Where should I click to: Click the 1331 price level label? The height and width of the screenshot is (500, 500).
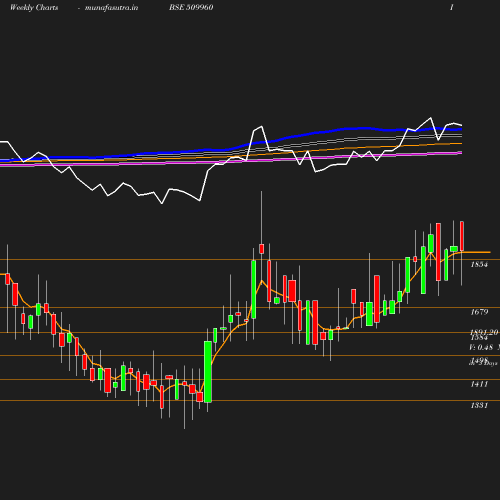[479, 405]
